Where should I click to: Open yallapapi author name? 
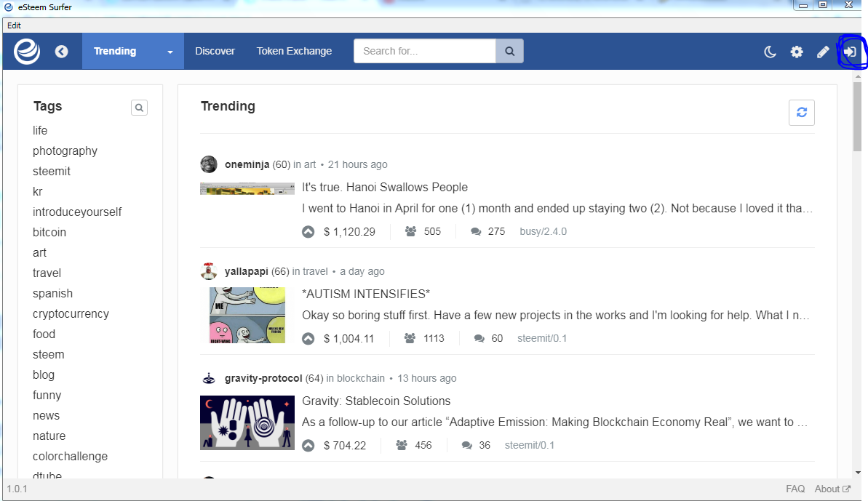pyautogui.click(x=247, y=271)
